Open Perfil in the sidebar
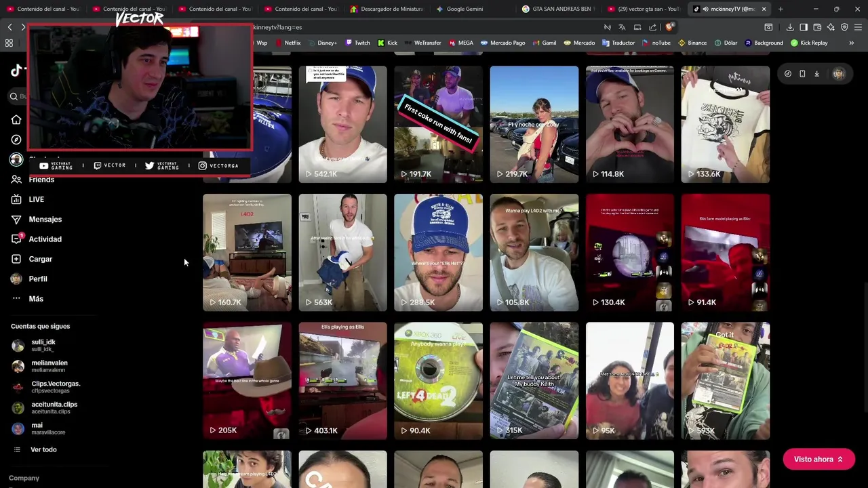Screen dimensions: 868x488 pyautogui.click(x=38, y=279)
